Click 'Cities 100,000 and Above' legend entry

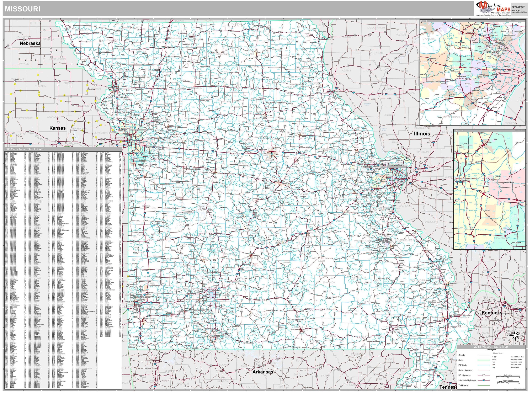[517, 357]
